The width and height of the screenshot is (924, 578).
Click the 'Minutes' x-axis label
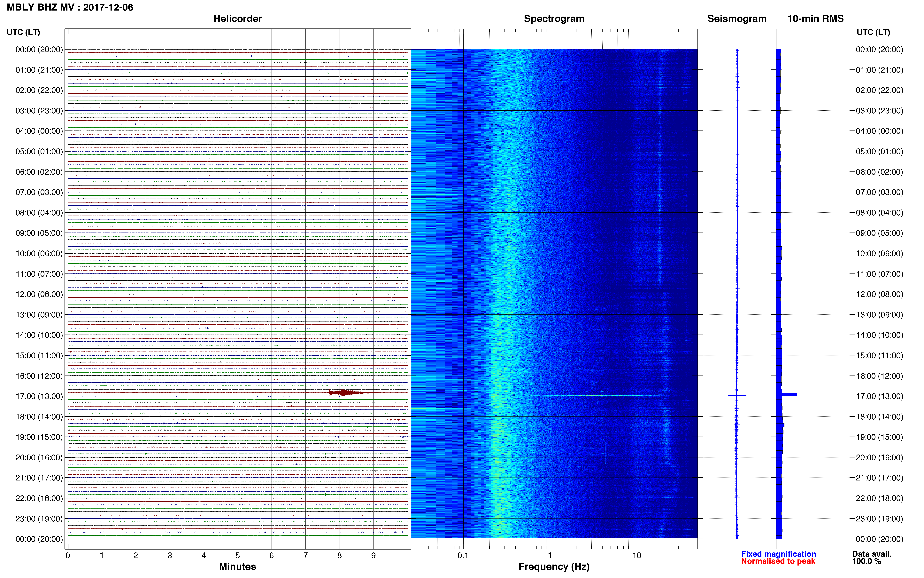(237, 566)
